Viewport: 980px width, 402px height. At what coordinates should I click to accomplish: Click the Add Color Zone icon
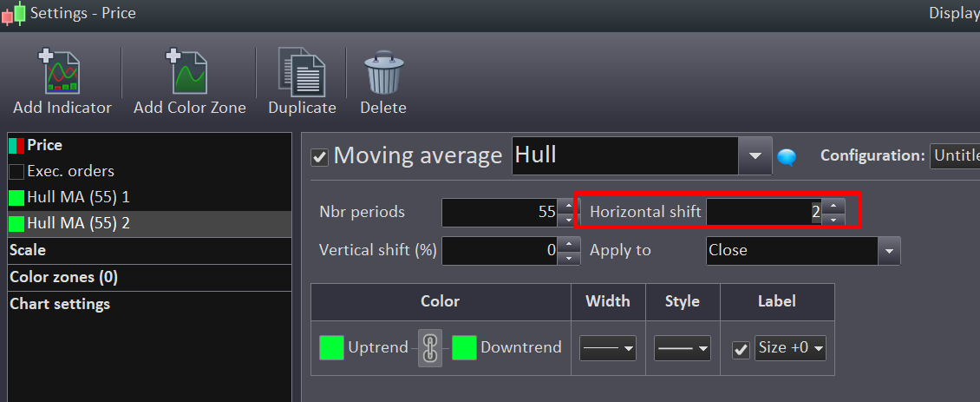[189, 73]
